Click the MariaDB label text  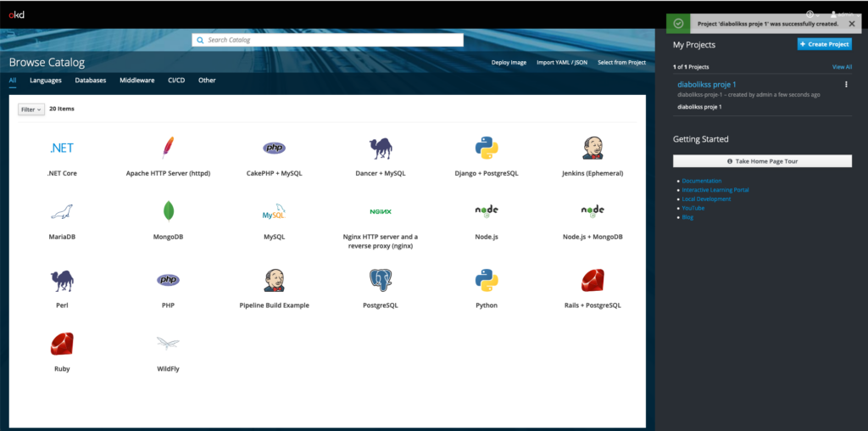62,237
